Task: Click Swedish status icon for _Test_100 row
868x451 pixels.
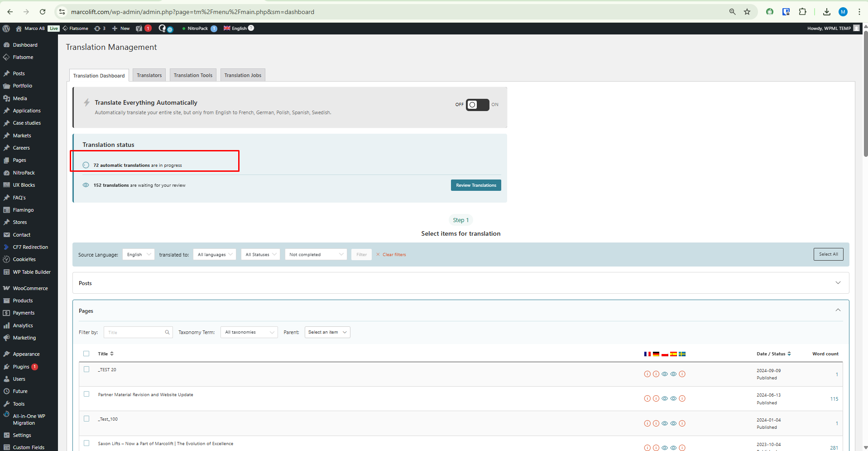Action: tap(682, 423)
